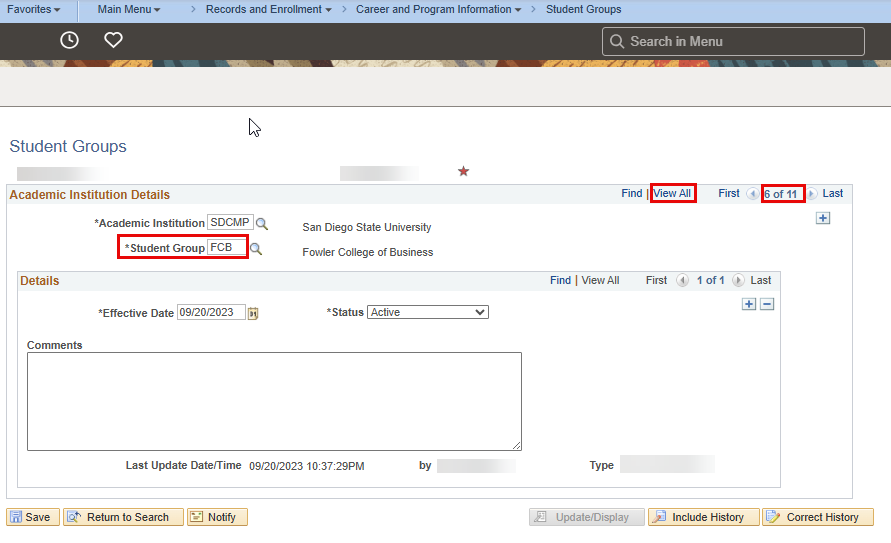Go to First row in Details section
The height and width of the screenshot is (543, 891).
click(656, 281)
